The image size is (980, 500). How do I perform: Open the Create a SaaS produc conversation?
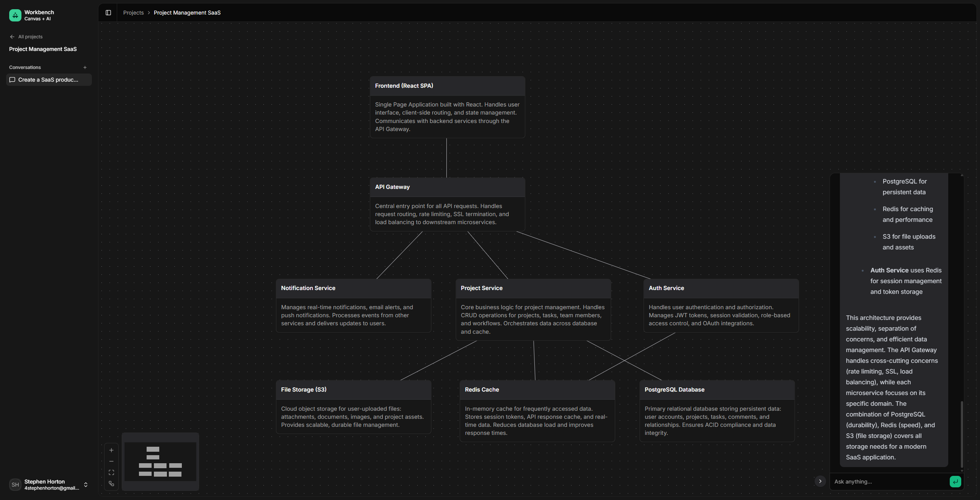(48, 80)
